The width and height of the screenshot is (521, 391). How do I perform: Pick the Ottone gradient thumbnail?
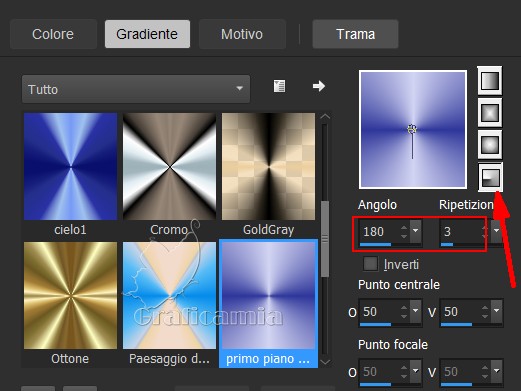(x=70, y=295)
